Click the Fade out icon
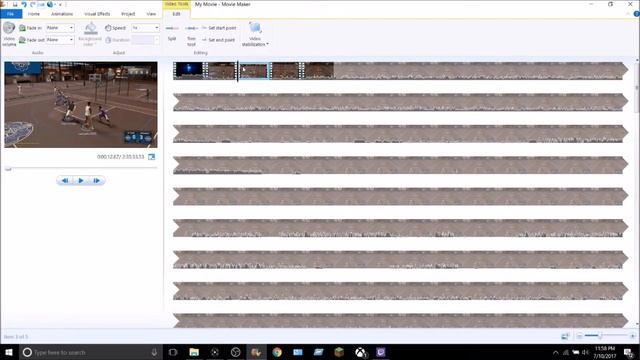640x360 pixels. 22,40
